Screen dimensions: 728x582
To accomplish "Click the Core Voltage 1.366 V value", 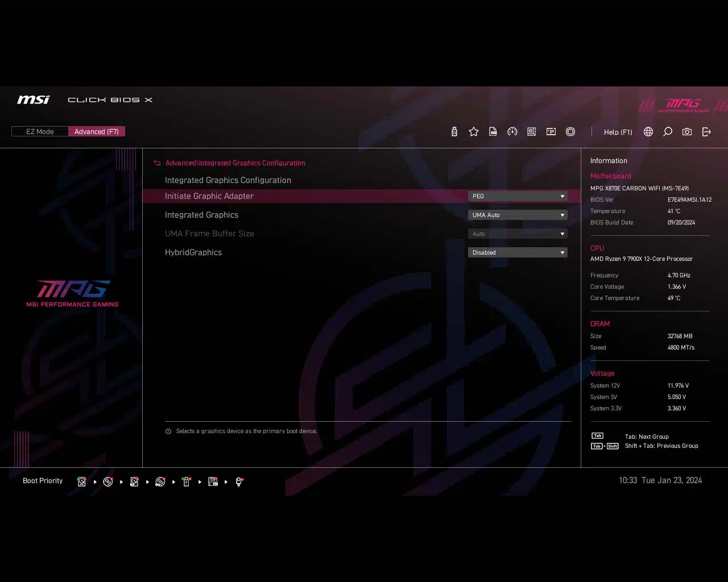I will [x=677, y=286].
